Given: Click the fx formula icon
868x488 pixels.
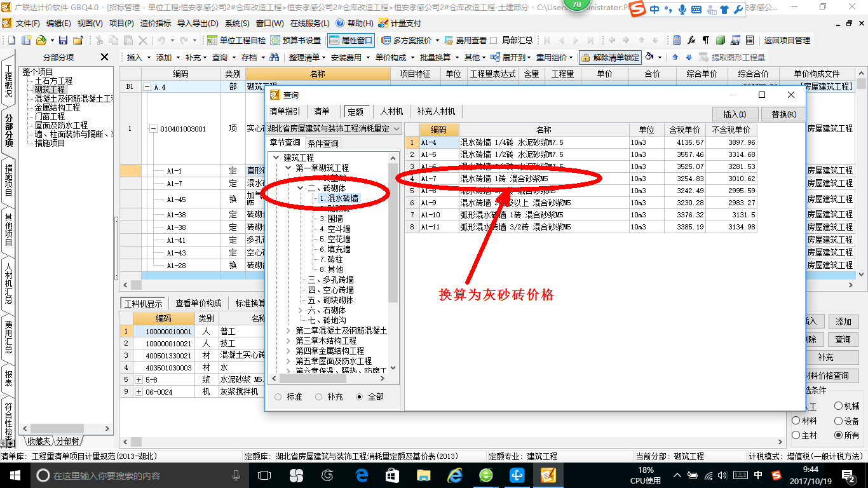Looking at the screenshot, I should tap(692, 40).
